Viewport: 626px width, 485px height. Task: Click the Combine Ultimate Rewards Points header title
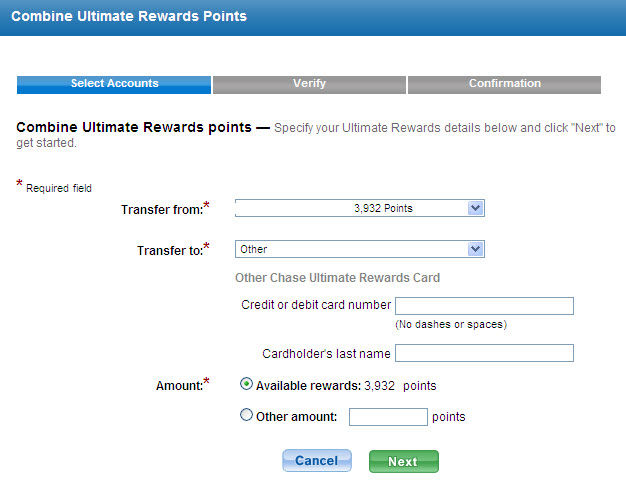129,16
